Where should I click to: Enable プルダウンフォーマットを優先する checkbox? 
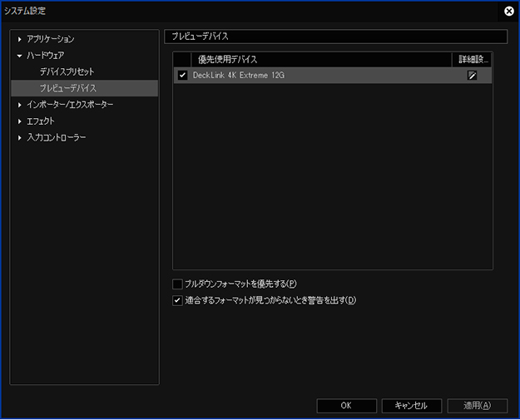177,284
